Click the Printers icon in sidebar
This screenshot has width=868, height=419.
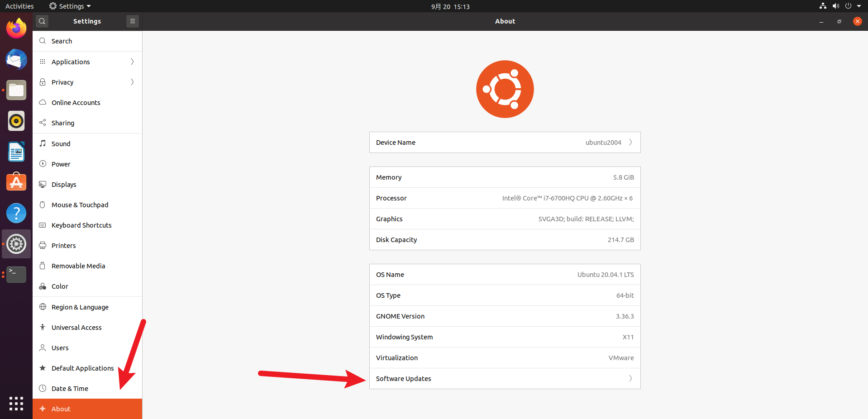pyautogui.click(x=43, y=245)
